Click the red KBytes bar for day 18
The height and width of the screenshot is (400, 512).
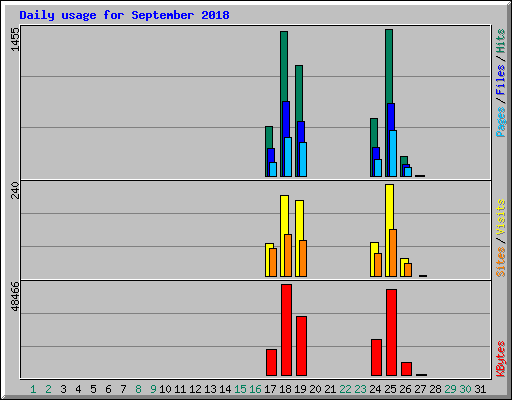tap(286, 330)
